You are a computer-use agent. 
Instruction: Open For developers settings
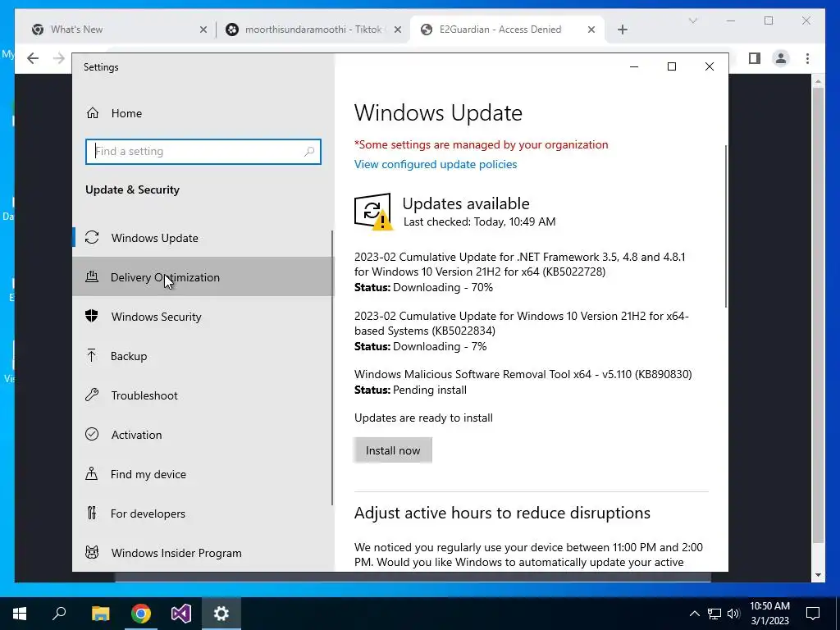[203, 514]
